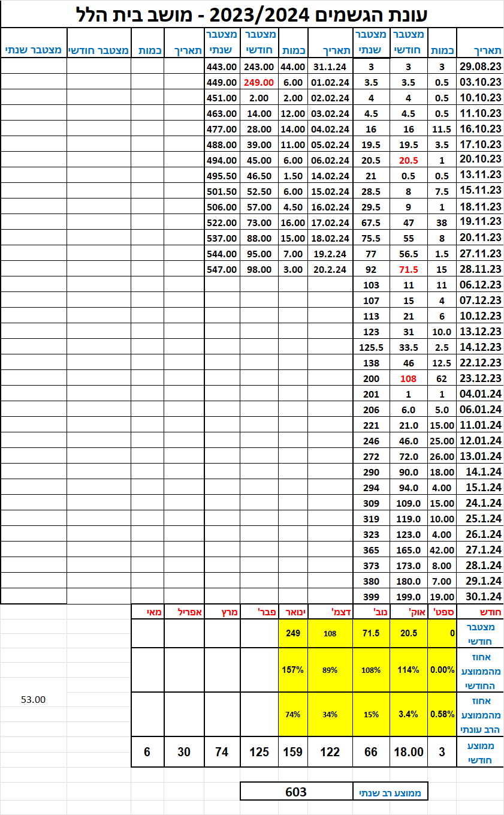Select the amount cell showing 62
Screen dimensions: 504x815
point(442,378)
